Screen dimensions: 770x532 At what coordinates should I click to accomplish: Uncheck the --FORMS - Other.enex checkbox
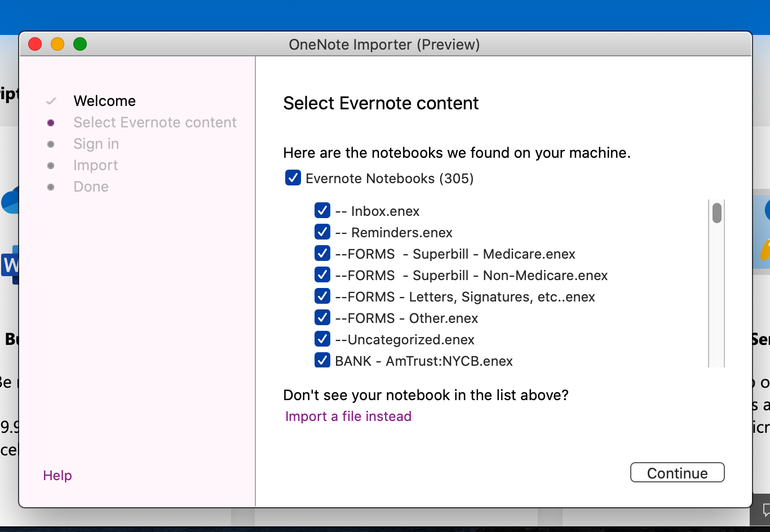pos(322,317)
